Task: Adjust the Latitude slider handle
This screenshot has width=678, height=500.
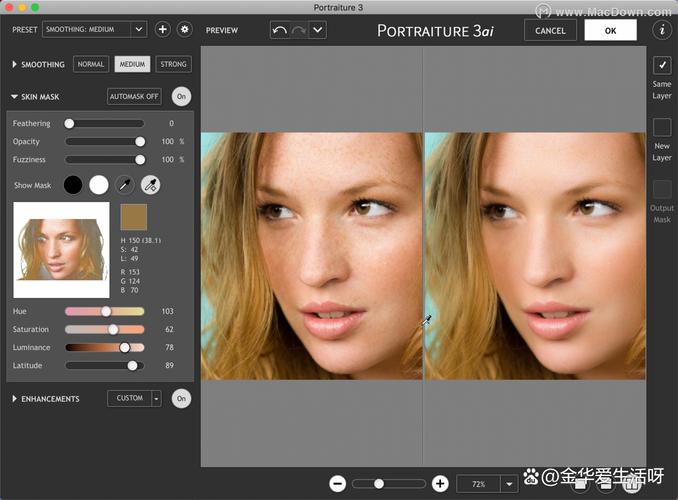Action: pos(133,365)
